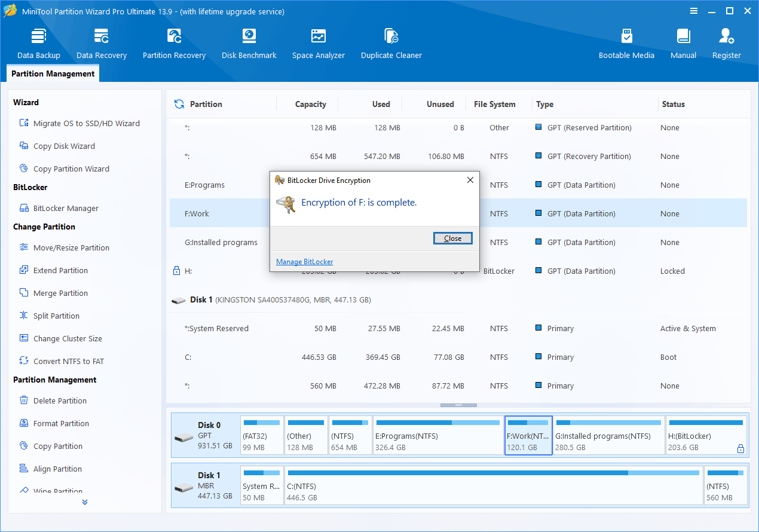This screenshot has width=759, height=532.
Task: Select the G:Installed programs row
Action: [x=458, y=243]
